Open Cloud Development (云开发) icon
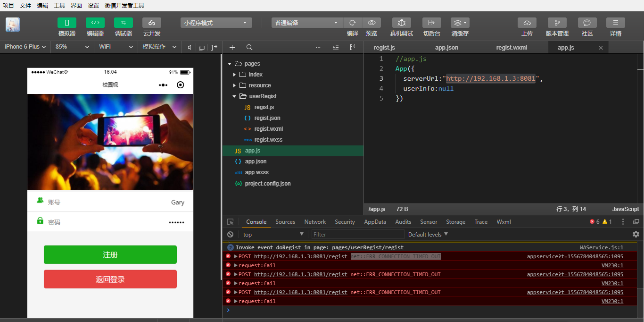 (151, 23)
